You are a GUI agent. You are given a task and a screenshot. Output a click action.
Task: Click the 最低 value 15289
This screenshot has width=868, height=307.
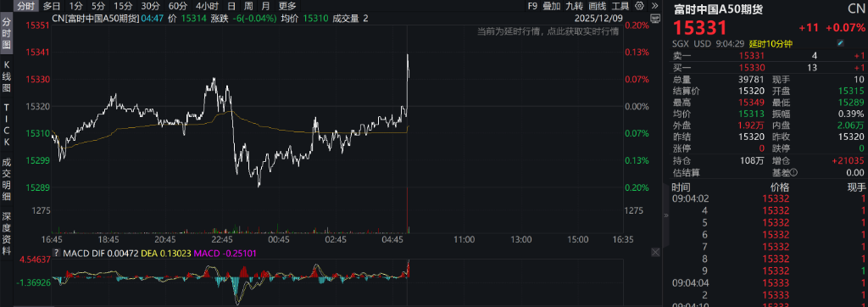(851, 103)
